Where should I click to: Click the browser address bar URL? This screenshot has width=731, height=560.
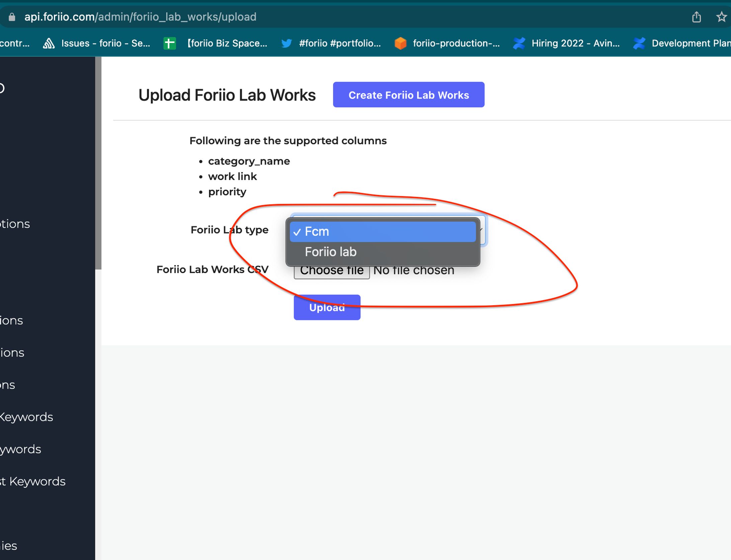[140, 17]
